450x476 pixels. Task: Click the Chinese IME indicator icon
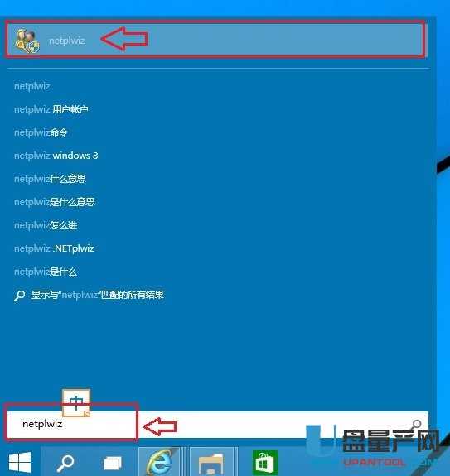click(76, 403)
